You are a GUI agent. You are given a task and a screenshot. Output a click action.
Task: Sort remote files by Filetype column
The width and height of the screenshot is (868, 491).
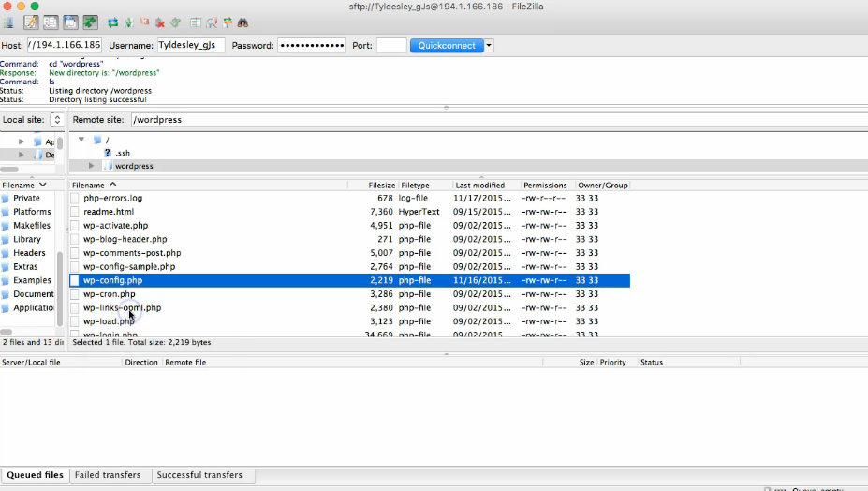[415, 186]
